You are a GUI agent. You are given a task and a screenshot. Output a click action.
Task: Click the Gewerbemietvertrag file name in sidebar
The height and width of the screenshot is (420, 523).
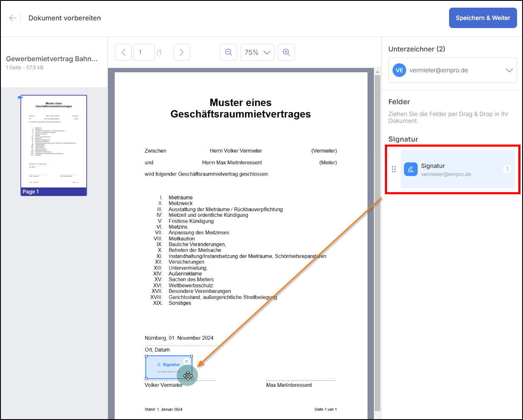point(52,59)
